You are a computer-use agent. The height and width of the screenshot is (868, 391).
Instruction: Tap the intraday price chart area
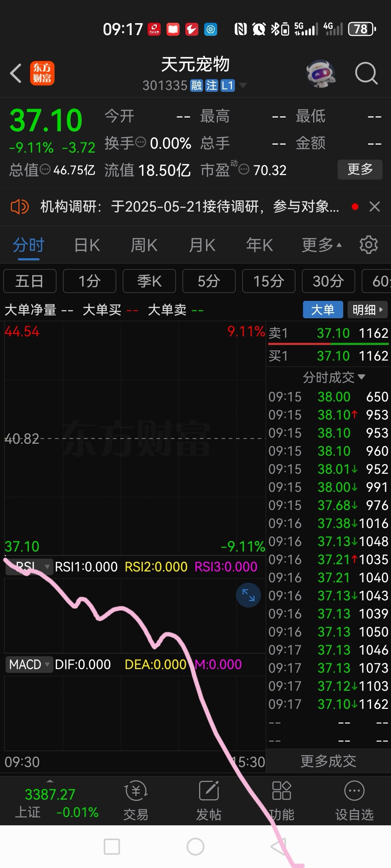click(x=135, y=438)
